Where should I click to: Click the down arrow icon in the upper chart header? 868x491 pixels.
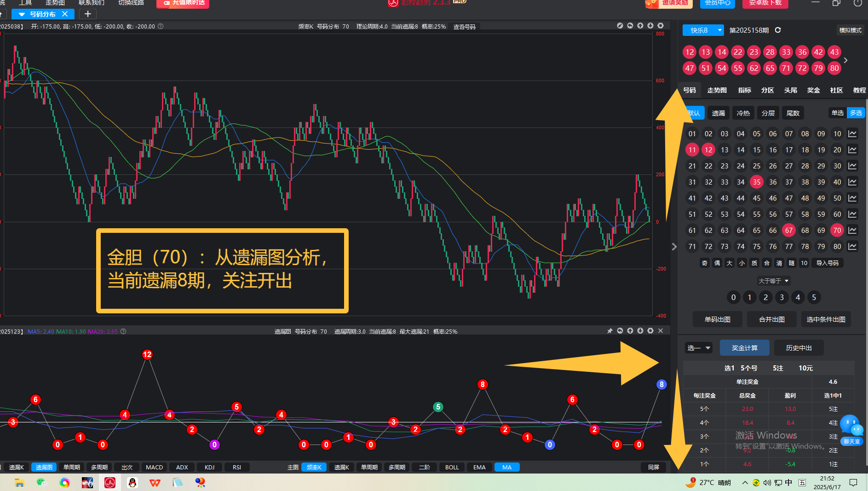click(650, 26)
